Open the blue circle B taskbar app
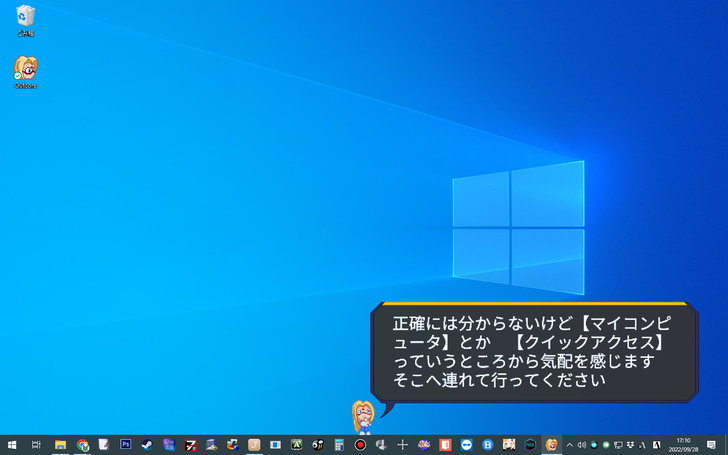 pos(488,445)
